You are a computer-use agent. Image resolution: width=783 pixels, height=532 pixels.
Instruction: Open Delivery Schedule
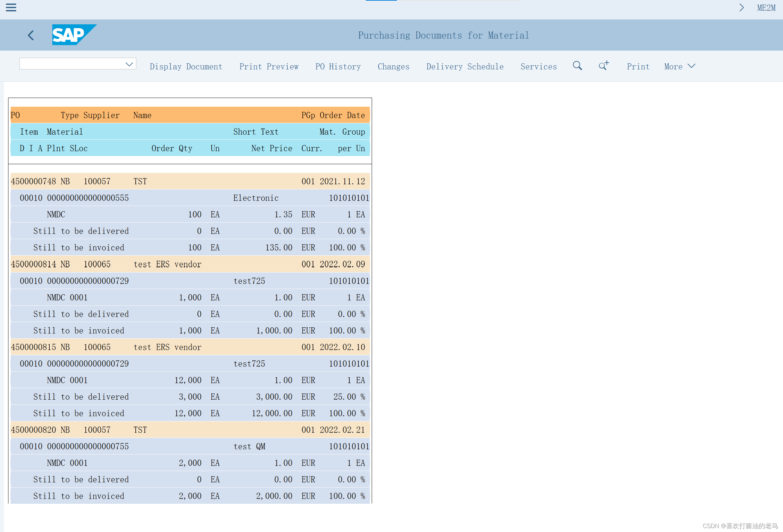pyautogui.click(x=465, y=67)
